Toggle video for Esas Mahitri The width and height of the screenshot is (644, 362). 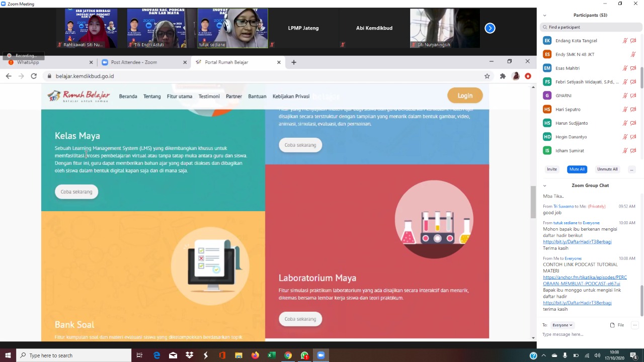pos(633,68)
